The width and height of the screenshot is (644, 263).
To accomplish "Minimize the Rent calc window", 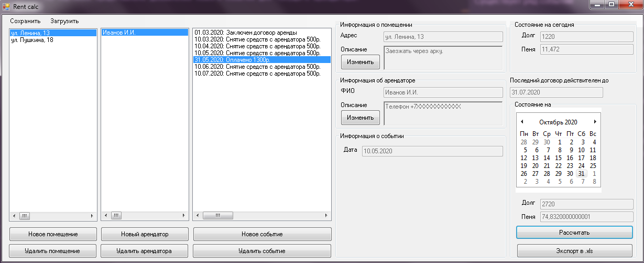I will tap(596, 5).
